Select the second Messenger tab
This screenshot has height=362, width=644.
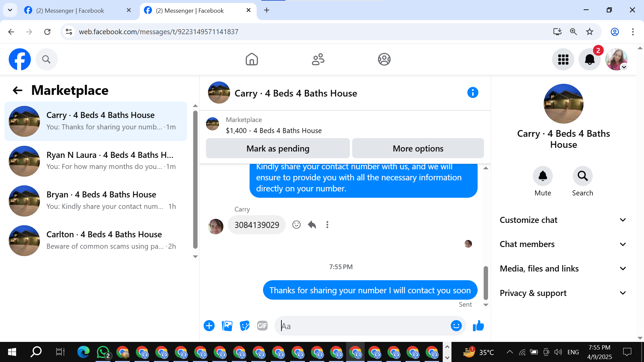198,10
